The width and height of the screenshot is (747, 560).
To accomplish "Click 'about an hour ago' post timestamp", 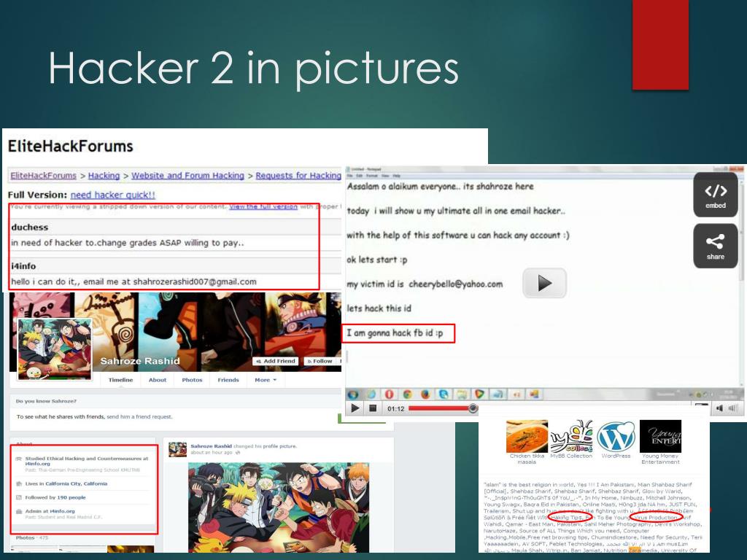I will click(212, 453).
